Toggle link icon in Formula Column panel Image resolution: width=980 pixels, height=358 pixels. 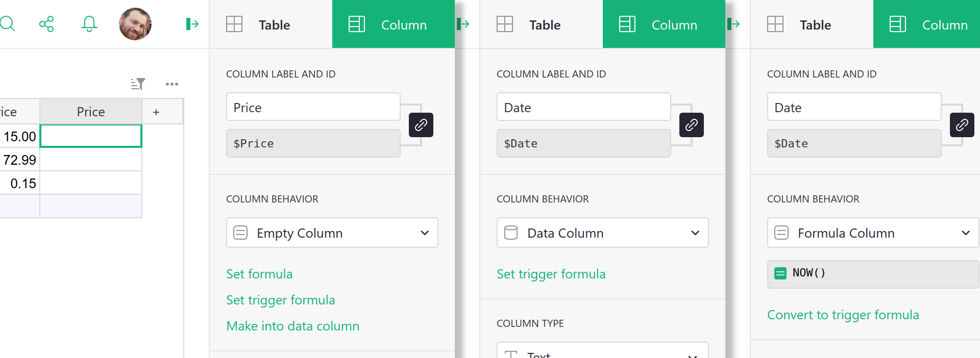[x=962, y=125]
